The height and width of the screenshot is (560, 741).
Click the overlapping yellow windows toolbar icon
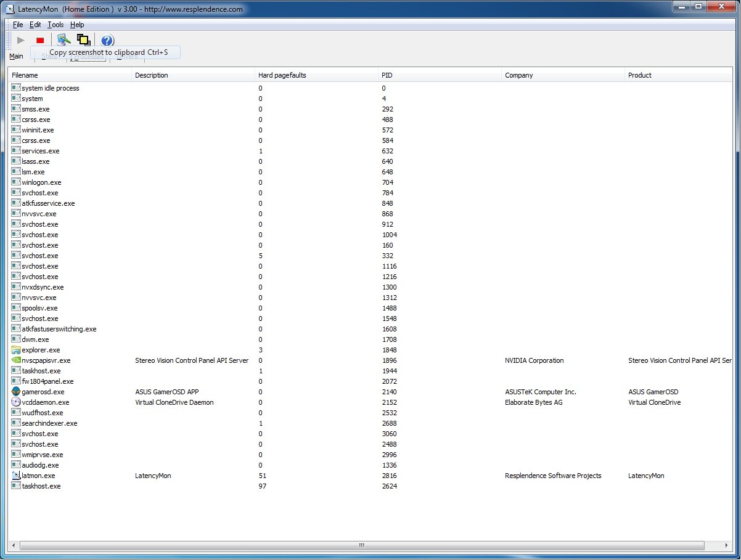point(83,40)
